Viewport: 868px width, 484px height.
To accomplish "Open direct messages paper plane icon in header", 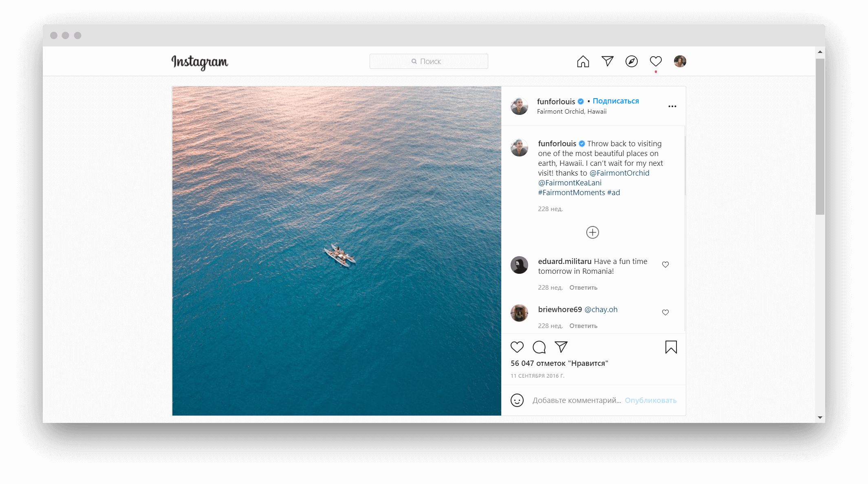I will click(x=607, y=61).
